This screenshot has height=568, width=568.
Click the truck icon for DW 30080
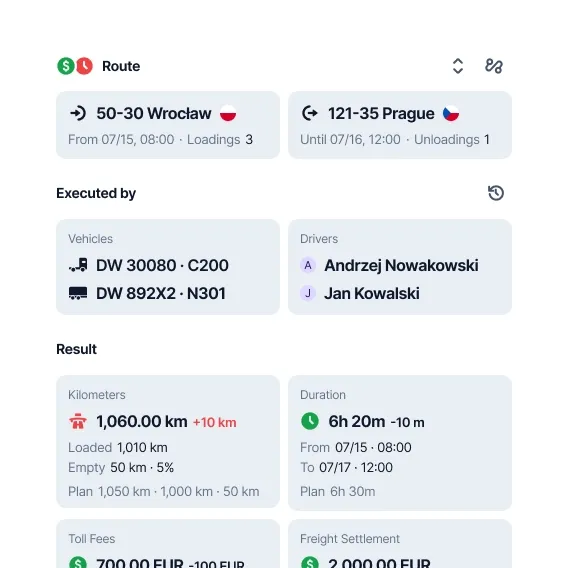click(78, 265)
